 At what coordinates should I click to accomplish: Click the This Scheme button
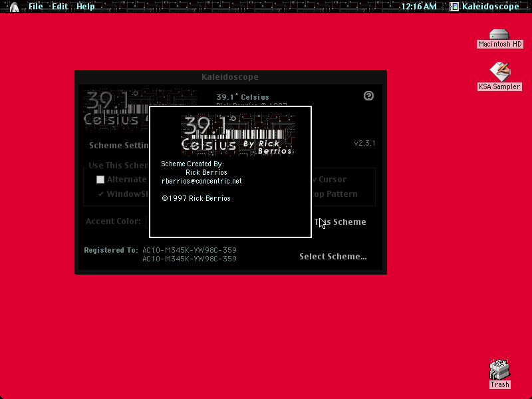point(340,222)
